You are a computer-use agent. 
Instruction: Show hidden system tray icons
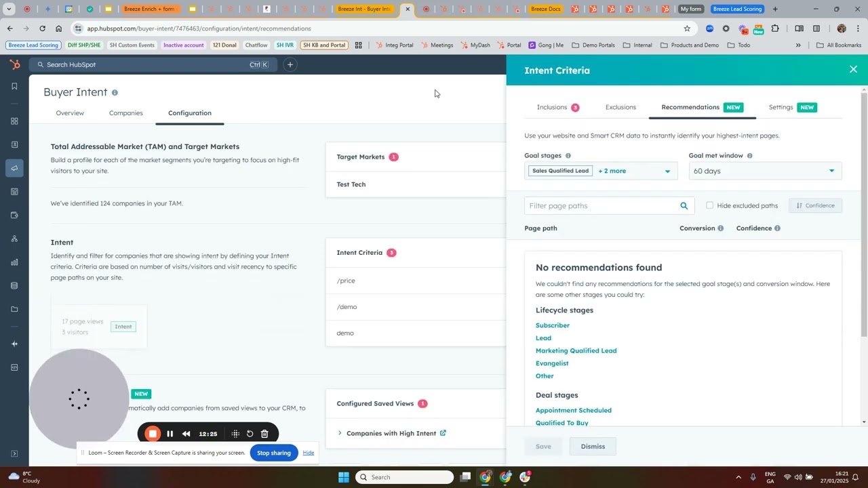(x=738, y=477)
